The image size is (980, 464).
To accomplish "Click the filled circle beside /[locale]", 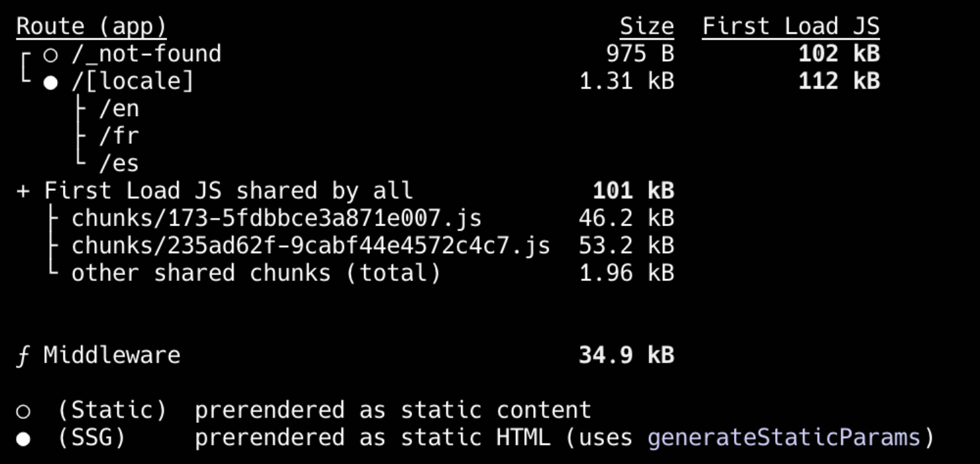I will click(51, 82).
